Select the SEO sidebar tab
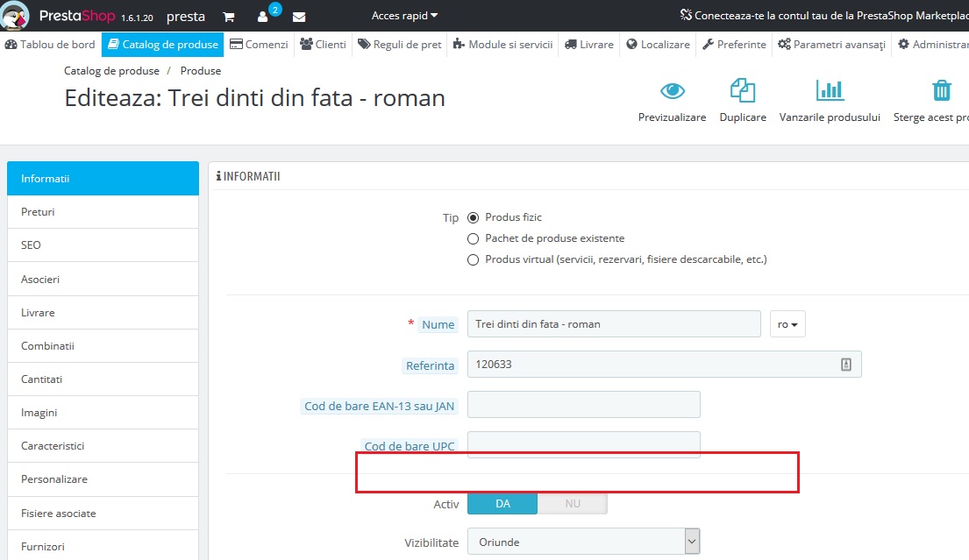The image size is (969, 560). [x=103, y=245]
